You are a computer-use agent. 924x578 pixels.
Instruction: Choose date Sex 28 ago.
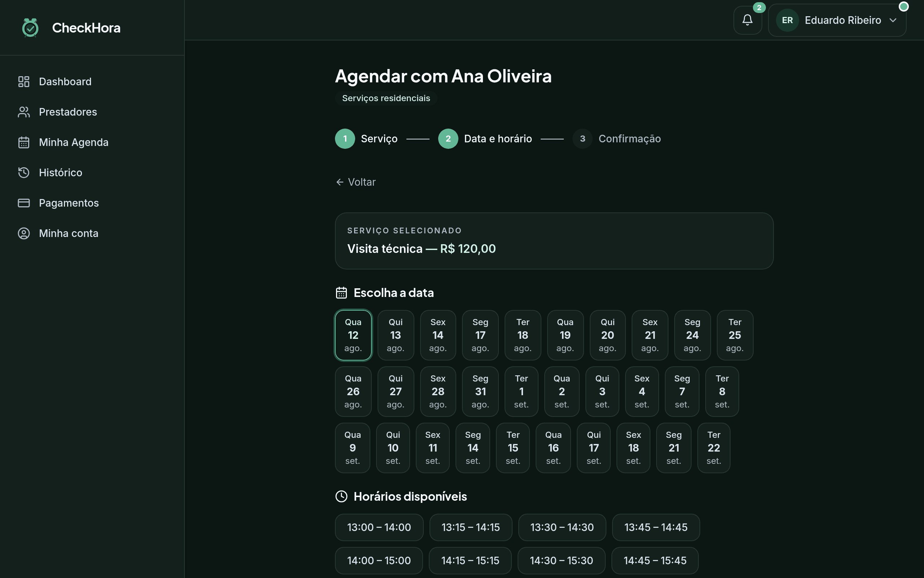pos(438,392)
